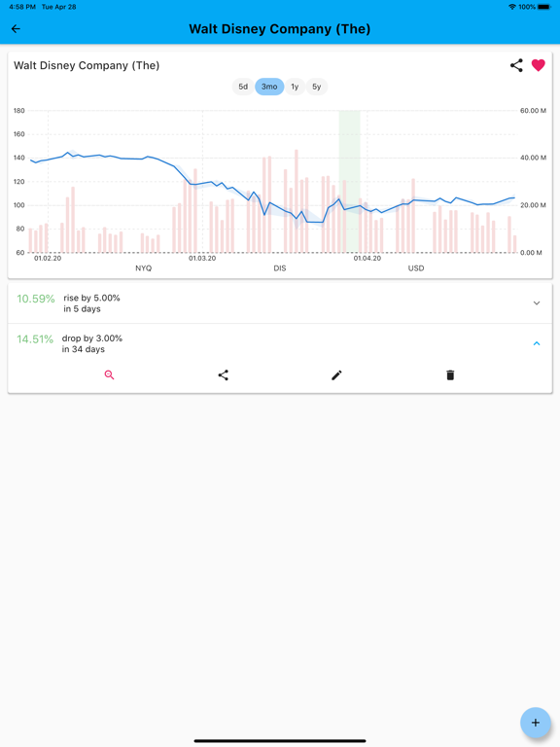The height and width of the screenshot is (747, 560).
Task: Tap the WiFi status icon
Action: coord(512,7)
